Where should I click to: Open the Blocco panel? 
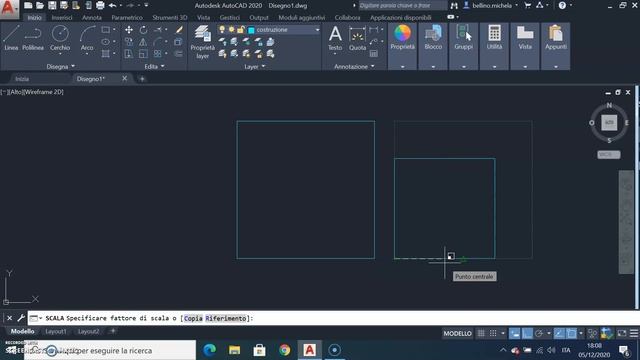[433, 37]
